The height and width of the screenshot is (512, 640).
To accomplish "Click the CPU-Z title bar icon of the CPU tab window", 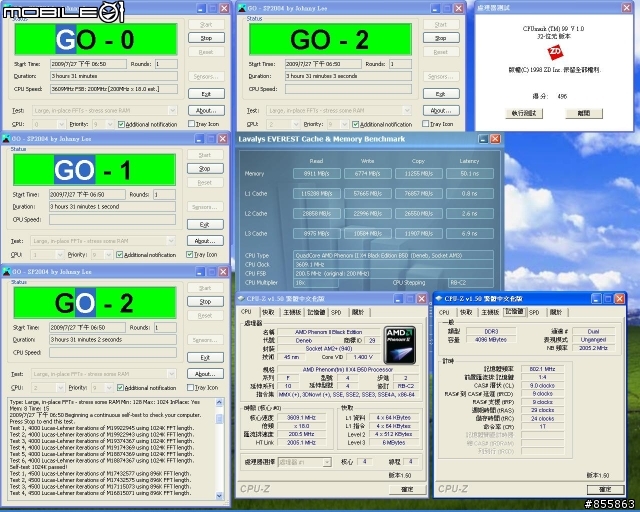I will 241,299.
